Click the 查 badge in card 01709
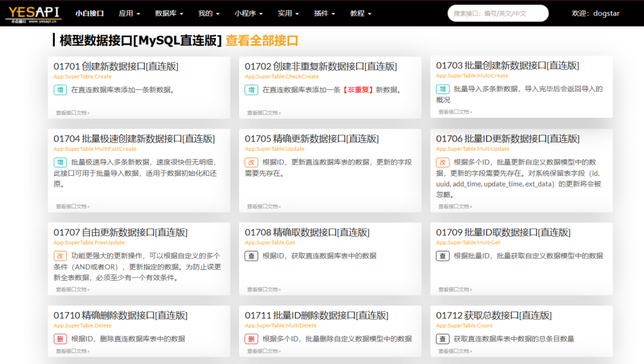644x364 pixels. [442, 256]
